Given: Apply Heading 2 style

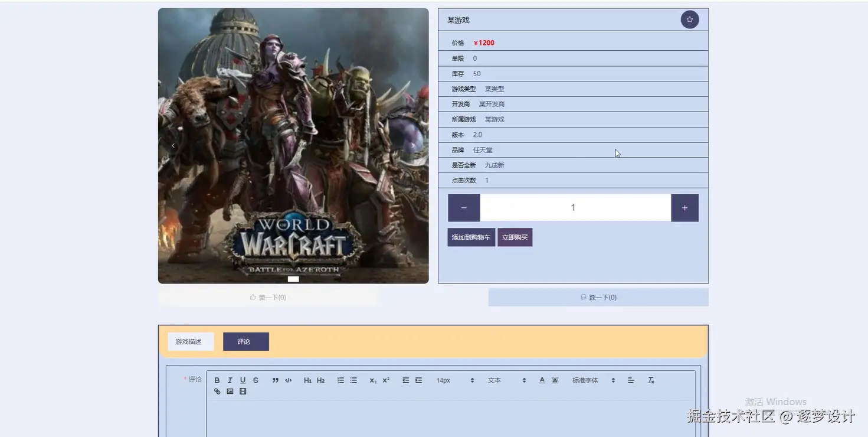Looking at the screenshot, I should pyautogui.click(x=321, y=380).
